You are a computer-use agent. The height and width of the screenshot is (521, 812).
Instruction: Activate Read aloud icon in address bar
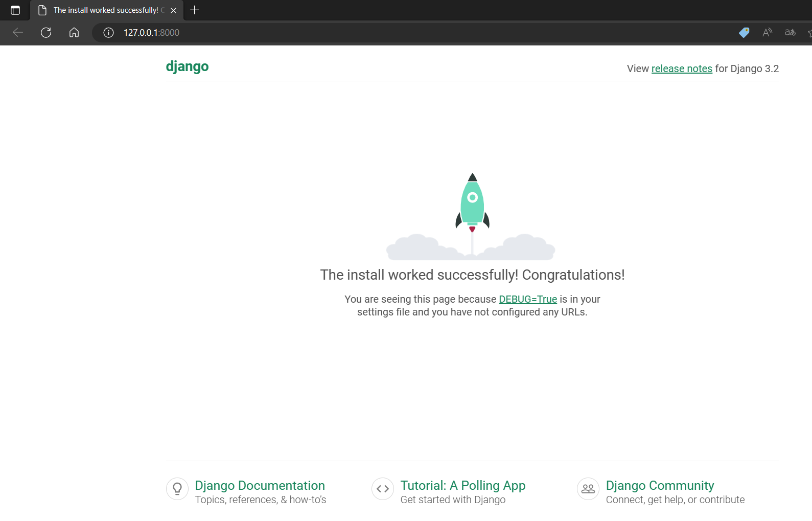pyautogui.click(x=767, y=33)
